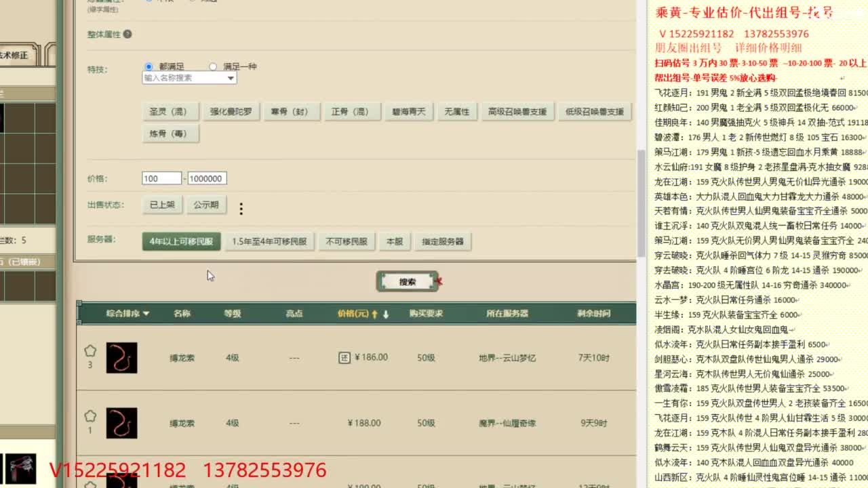
Task: Sort price ascending with the up arrow
Action: 374,314
